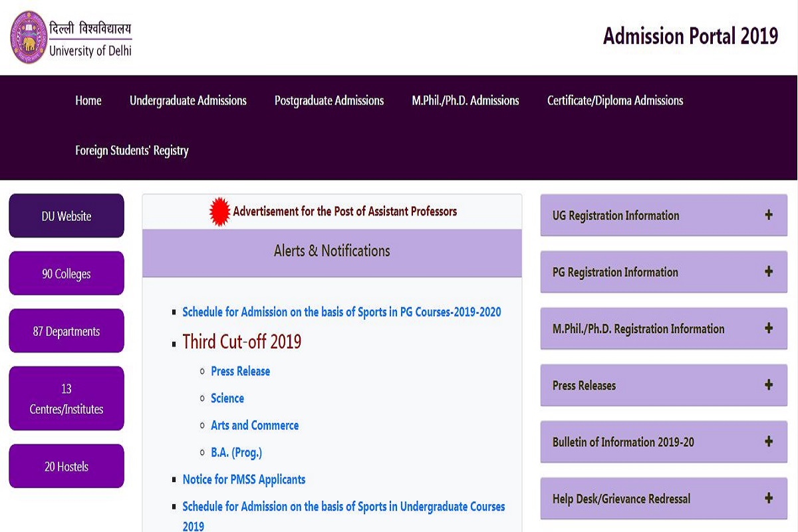This screenshot has height=532, width=798.
Task: Open Sports in PG Courses schedule link
Action: coord(342,312)
